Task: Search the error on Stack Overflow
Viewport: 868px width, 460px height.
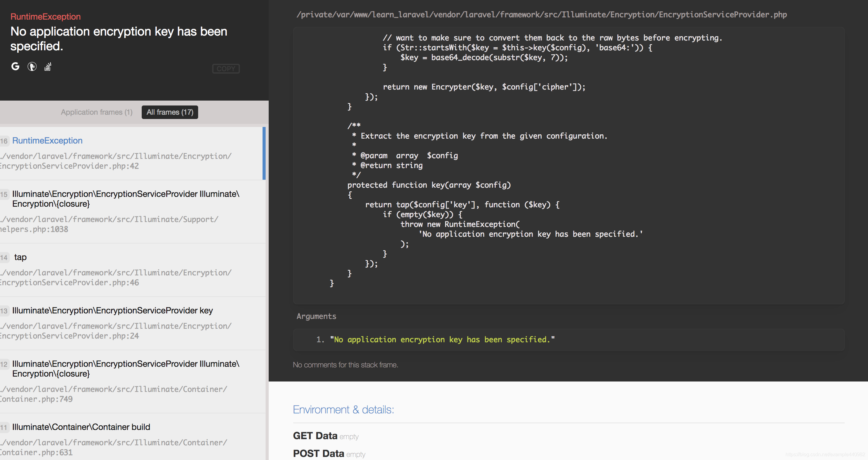Action: click(48, 67)
